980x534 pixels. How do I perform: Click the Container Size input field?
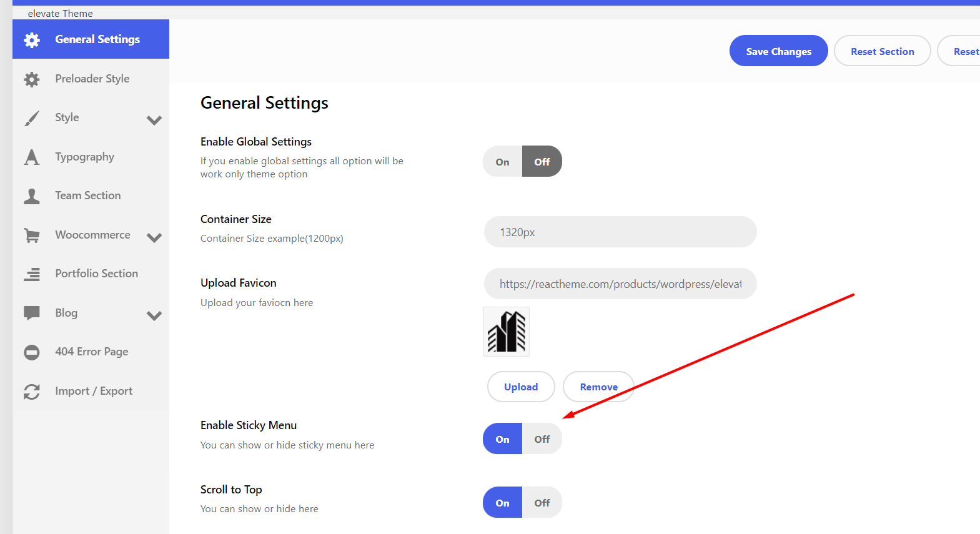(x=620, y=232)
